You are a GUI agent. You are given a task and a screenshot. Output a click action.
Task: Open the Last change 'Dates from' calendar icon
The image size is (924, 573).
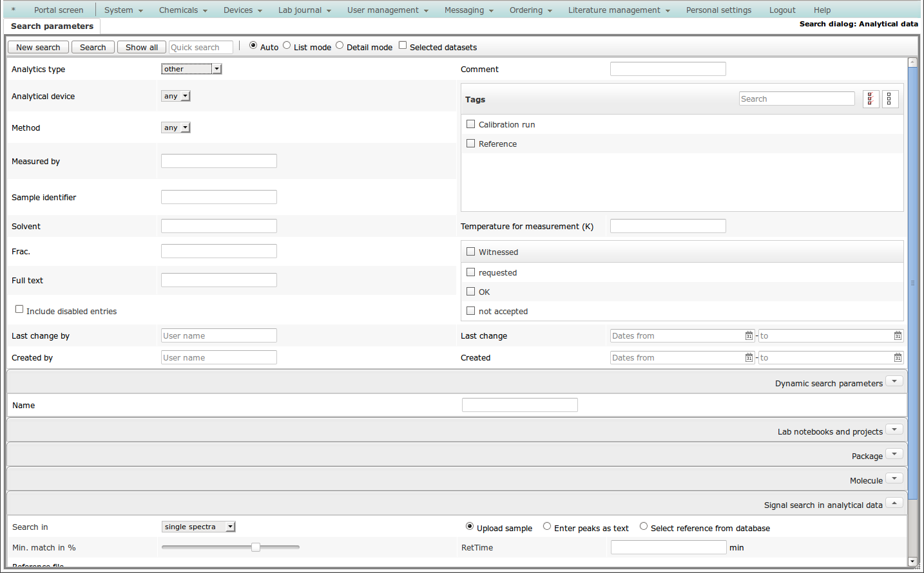pyautogui.click(x=749, y=336)
